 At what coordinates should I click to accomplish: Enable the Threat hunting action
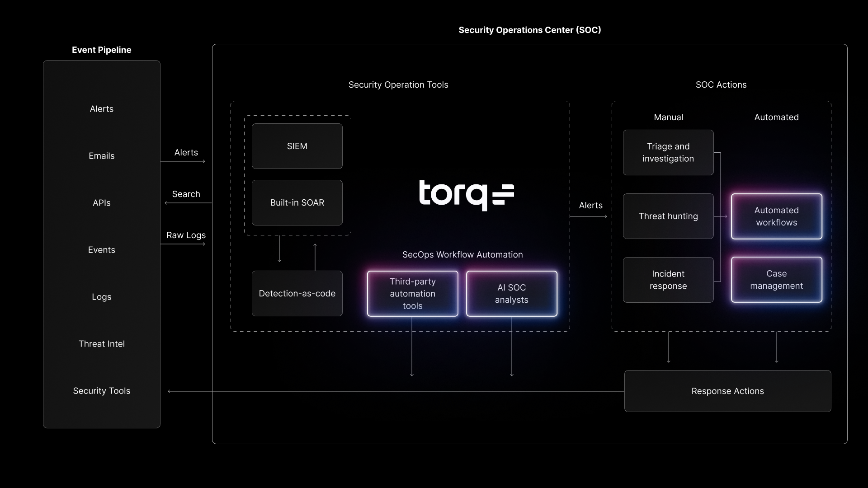pyautogui.click(x=668, y=216)
